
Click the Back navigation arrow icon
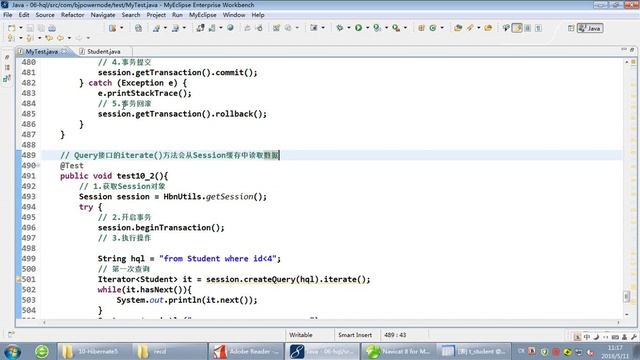(60, 38)
